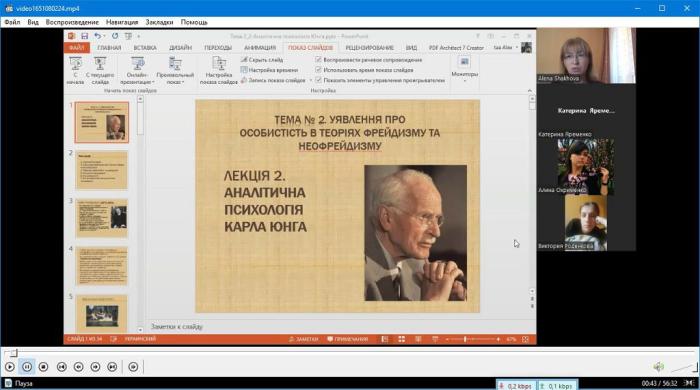The width and height of the screenshot is (700, 390).
Task: Toggle ПРИМЕЧАНИЯ in PowerPoint status bar
Action: (348, 339)
